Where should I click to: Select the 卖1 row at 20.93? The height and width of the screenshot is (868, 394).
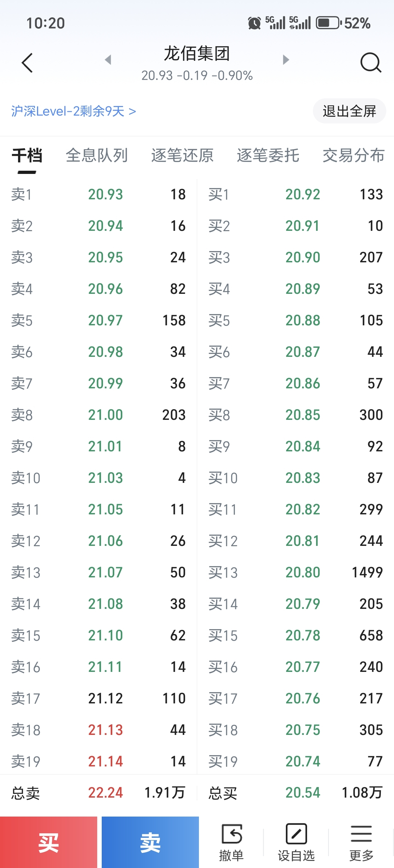tap(98, 194)
